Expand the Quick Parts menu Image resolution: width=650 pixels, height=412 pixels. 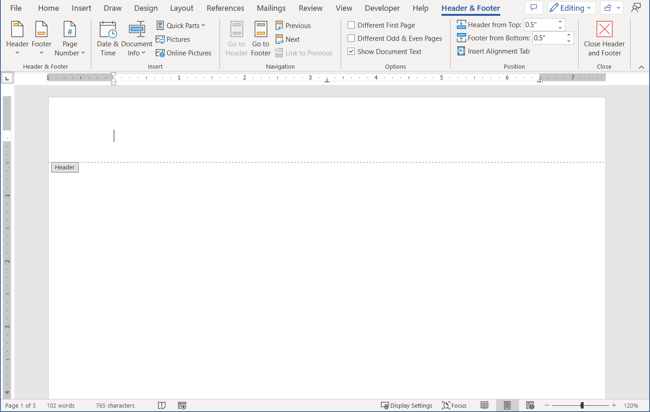181,25
